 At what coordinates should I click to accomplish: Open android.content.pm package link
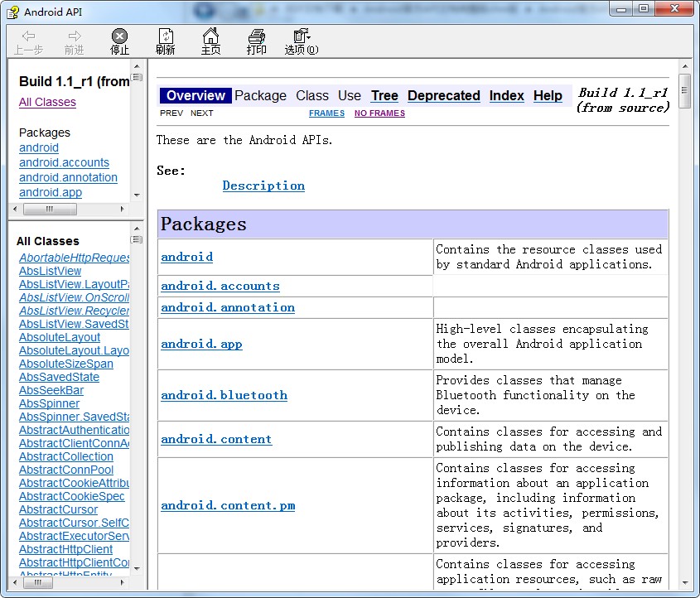click(228, 506)
